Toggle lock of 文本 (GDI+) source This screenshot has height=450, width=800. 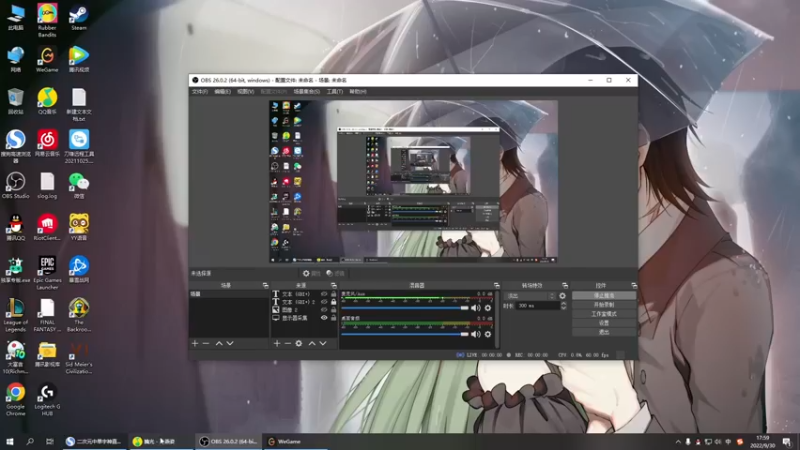pyautogui.click(x=334, y=294)
